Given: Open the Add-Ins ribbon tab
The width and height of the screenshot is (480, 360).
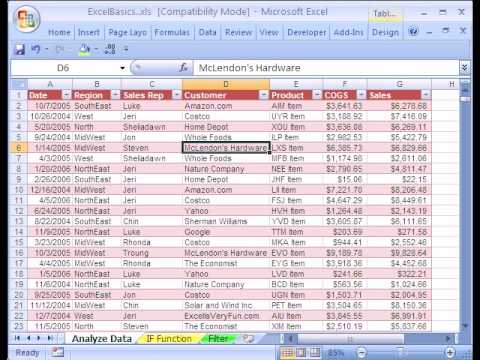Looking at the screenshot, I should tap(349, 32).
